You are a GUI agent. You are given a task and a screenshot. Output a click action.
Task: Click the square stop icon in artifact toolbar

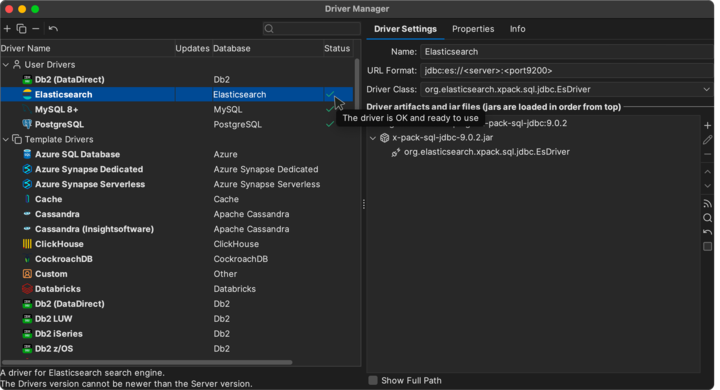tap(707, 247)
